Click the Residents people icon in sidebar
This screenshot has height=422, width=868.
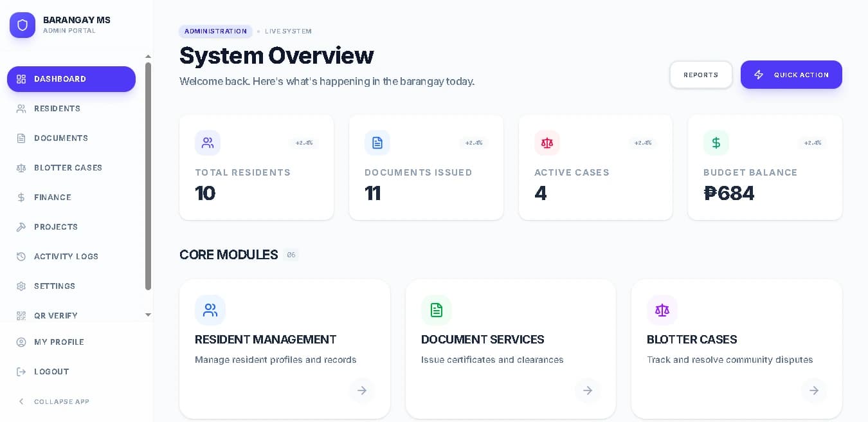[21, 109]
